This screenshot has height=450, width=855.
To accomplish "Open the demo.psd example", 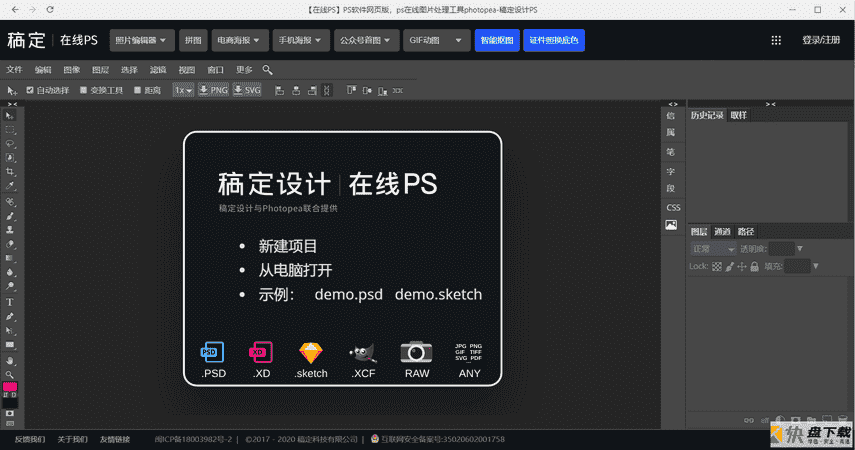I will point(348,295).
